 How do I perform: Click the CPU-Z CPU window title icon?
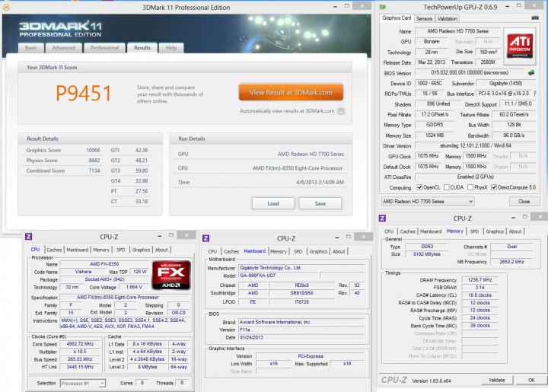(29, 237)
